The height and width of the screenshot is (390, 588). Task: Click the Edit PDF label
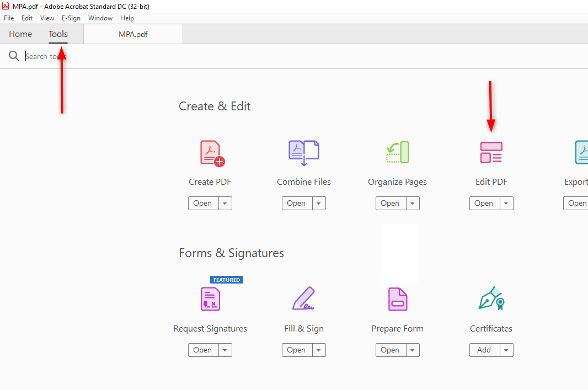click(491, 182)
